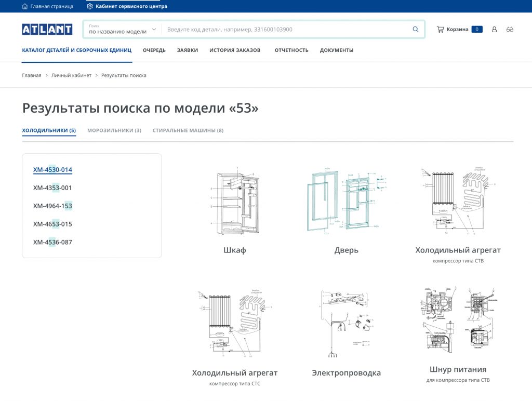The image size is (532, 401).
Task: Open История заказов menu item
Action: (235, 50)
